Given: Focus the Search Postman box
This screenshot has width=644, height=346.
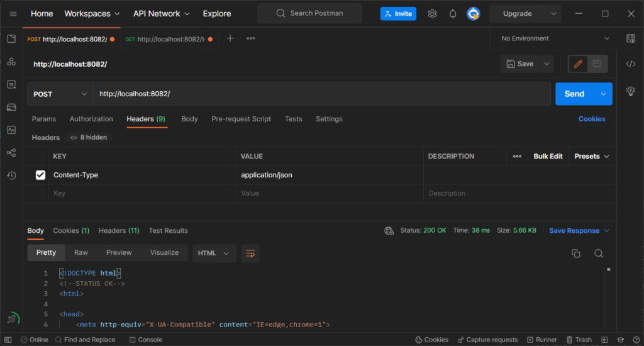Looking at the screenshot, I should coord(309,14).
